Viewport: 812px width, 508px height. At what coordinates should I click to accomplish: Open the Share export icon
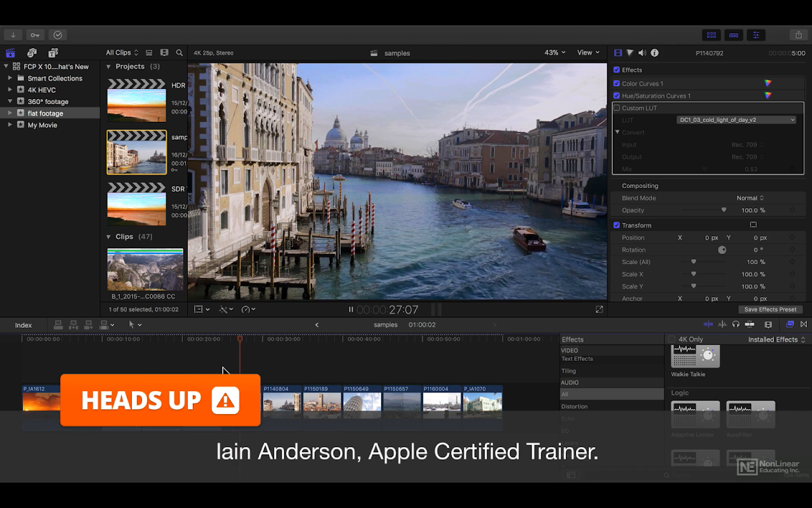coord(799,35)
